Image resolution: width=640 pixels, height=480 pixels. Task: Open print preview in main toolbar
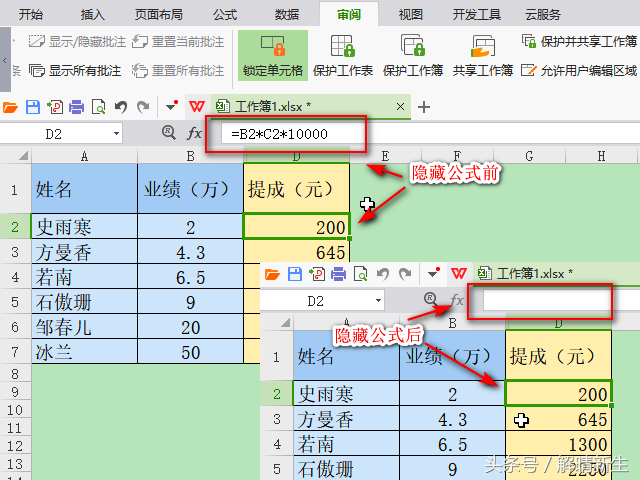(98, 107)
